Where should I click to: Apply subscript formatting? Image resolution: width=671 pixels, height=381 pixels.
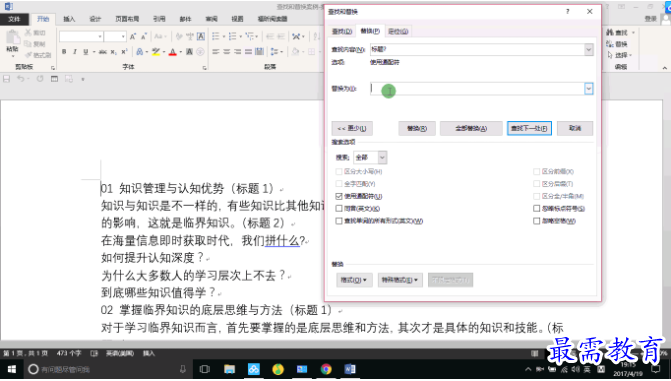(113, 52)
